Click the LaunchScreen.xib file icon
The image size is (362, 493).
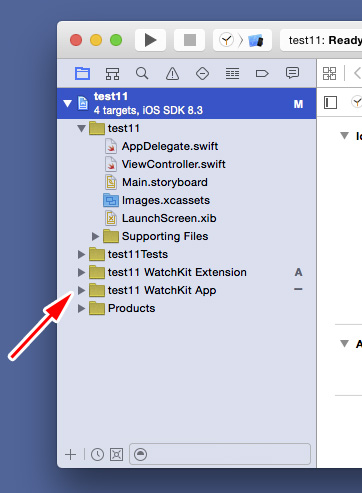pyautogui.click(x=111, y=218)
